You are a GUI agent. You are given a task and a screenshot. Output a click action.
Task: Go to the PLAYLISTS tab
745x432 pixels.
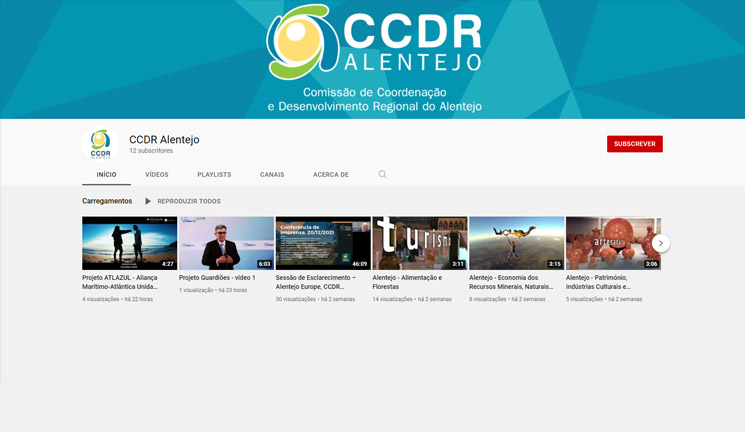[214, 174]
